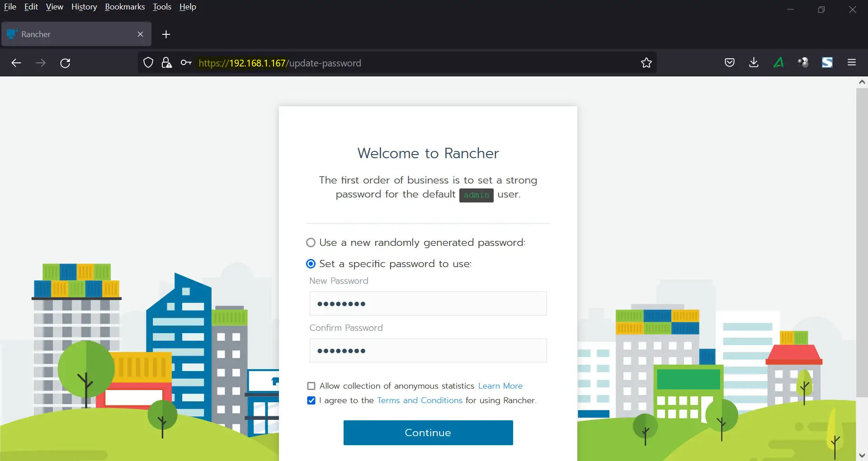Open the Help menu

pyautogui.click(x=188, y=7)
